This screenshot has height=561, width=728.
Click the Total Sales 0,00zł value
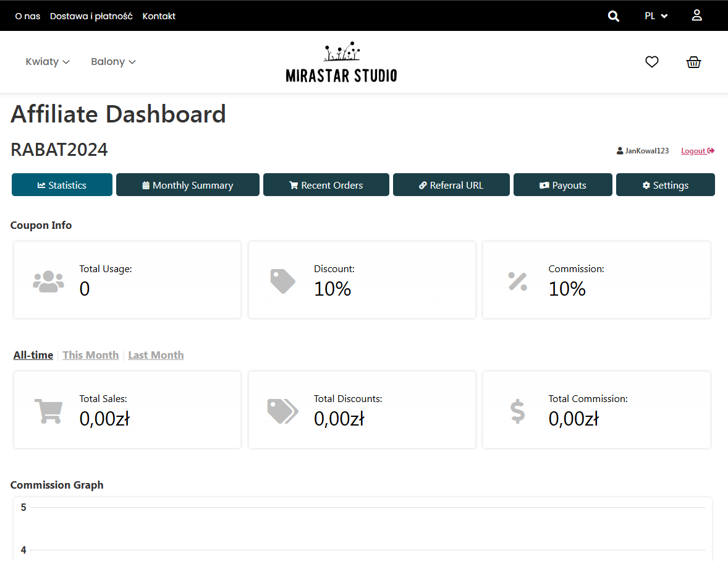pos(104,419)
